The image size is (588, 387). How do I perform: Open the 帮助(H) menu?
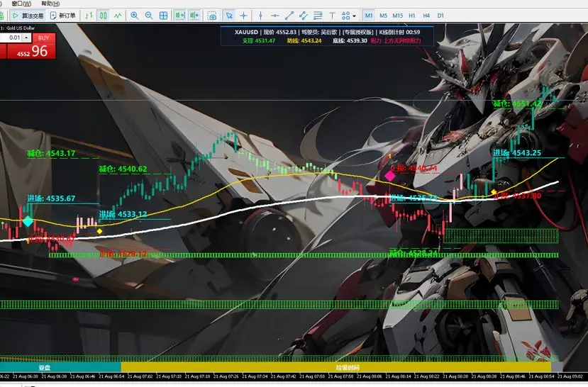pyautogui.click(x=50, y=4)
